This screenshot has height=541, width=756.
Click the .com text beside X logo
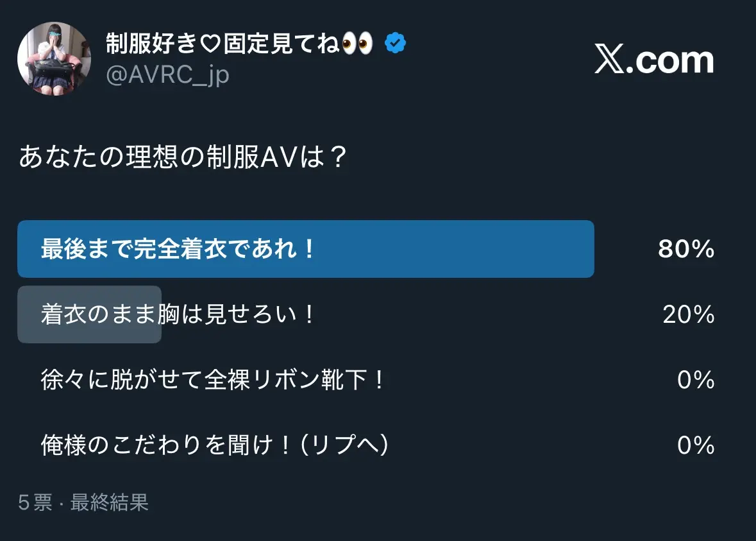coord(669,62)
